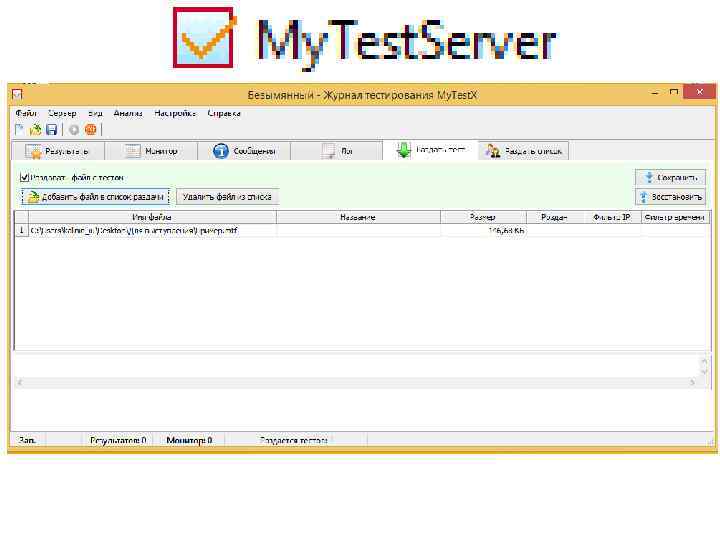Screen dimensions: 720x540
Task: Click the Имя файла column header
Action: coord(152,217)
